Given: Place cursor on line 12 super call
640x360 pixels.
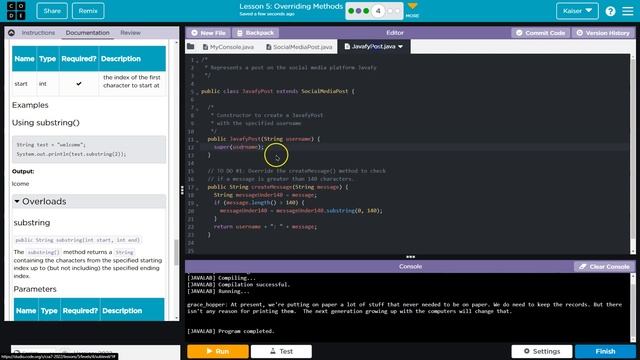Looking at the screenshot, I should 239,147.
